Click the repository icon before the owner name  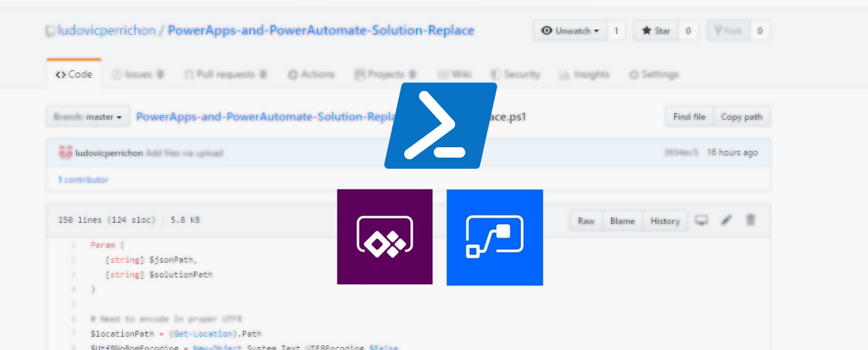[51, 31]
